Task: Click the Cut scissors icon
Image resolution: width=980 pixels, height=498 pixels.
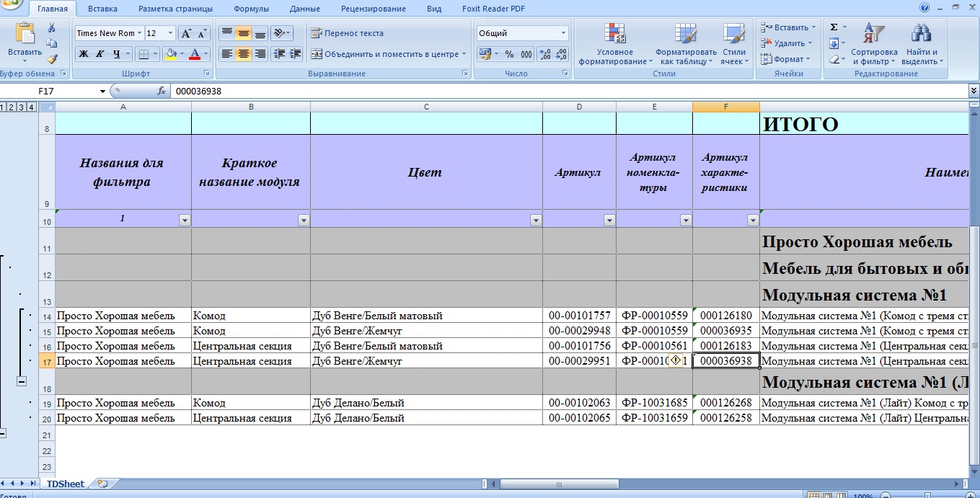Action: [52, 27]
